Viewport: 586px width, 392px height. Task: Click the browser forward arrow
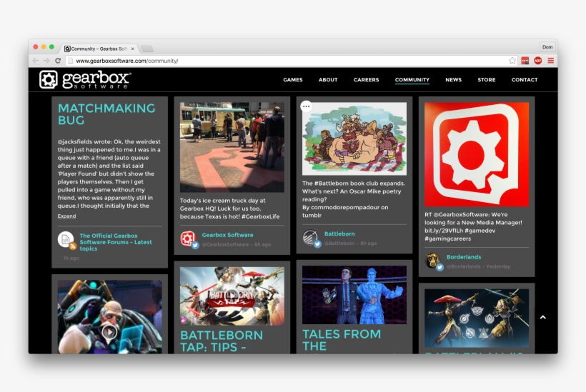point(46,61)
